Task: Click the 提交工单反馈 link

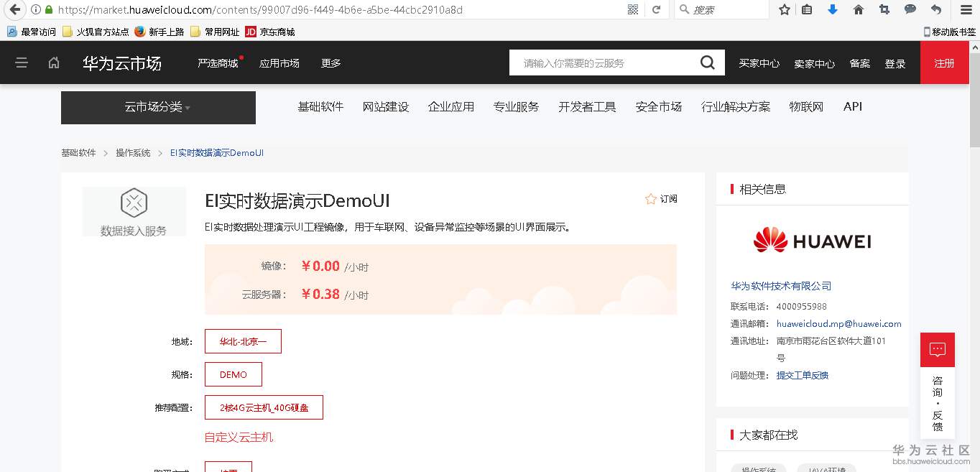Action: 803,375
